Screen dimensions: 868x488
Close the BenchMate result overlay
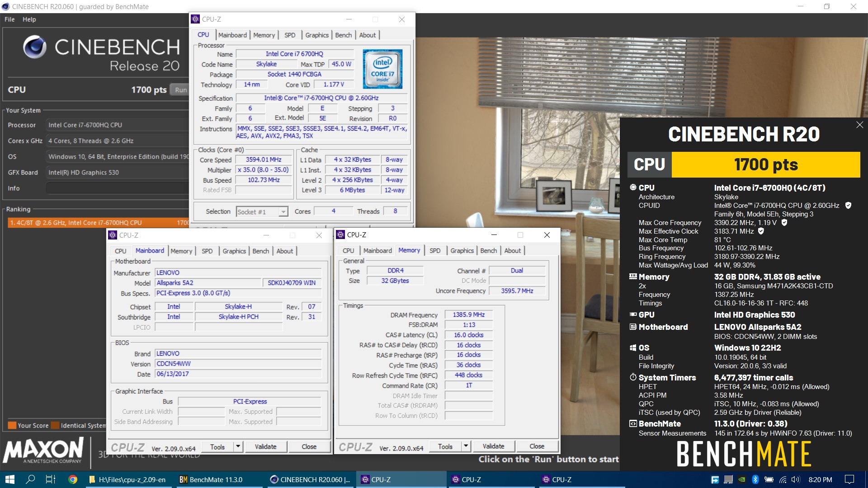tap(859, 125)
